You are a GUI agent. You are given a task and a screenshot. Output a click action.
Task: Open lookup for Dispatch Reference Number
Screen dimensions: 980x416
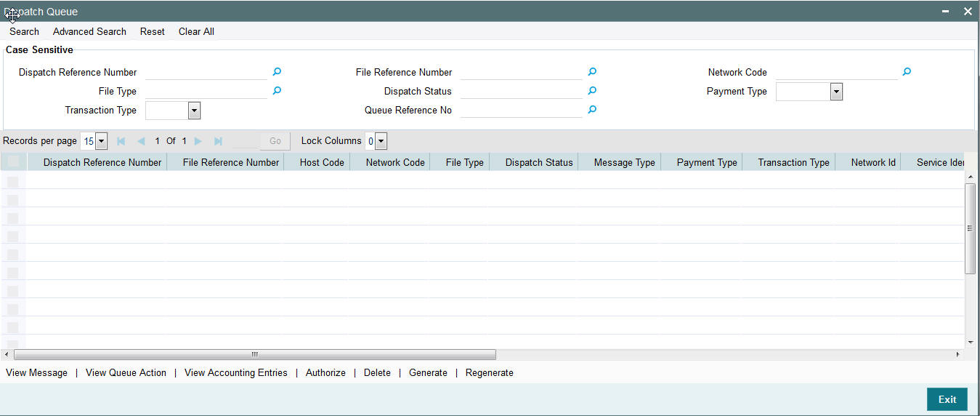click(x=277, y=72)
